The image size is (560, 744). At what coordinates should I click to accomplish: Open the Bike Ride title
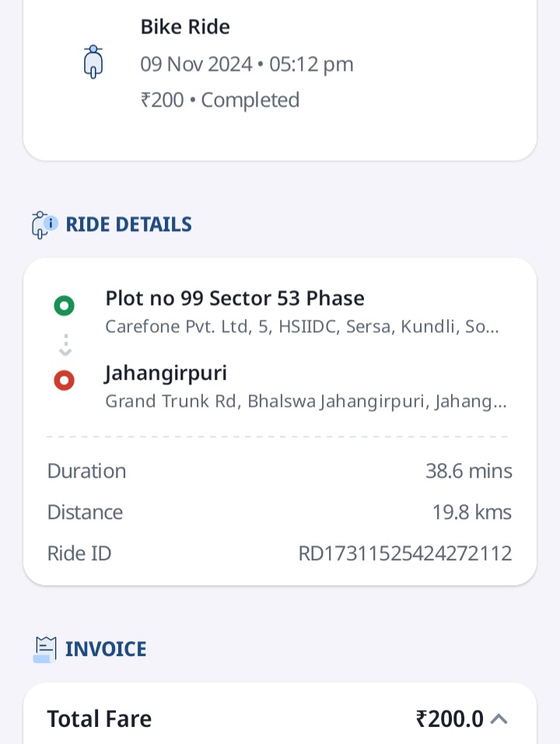click(x=185, y=27)
